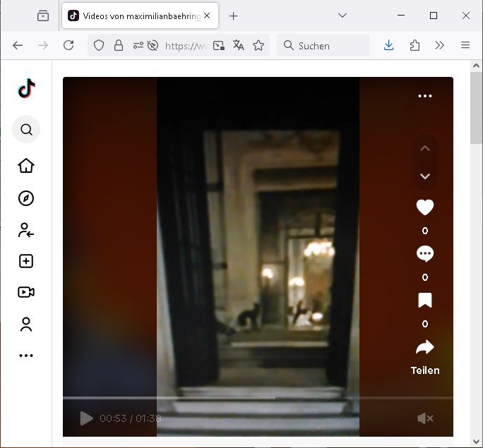Viewport: 483px width, 448px height.
Task: Reload the page
Action: tap(68, 46)
